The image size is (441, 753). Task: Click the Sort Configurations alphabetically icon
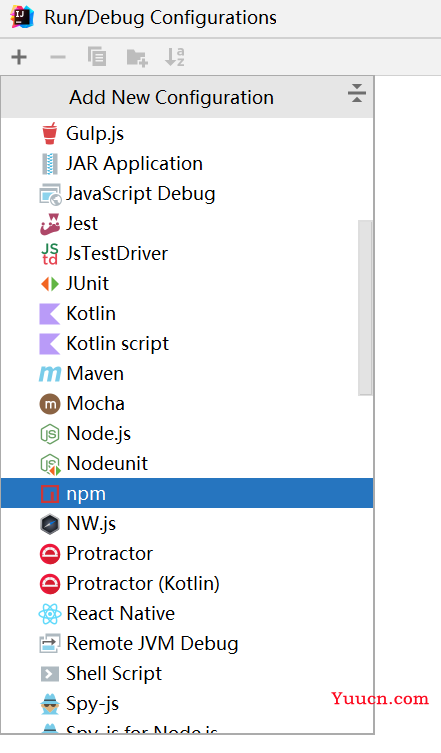[175, 57]
